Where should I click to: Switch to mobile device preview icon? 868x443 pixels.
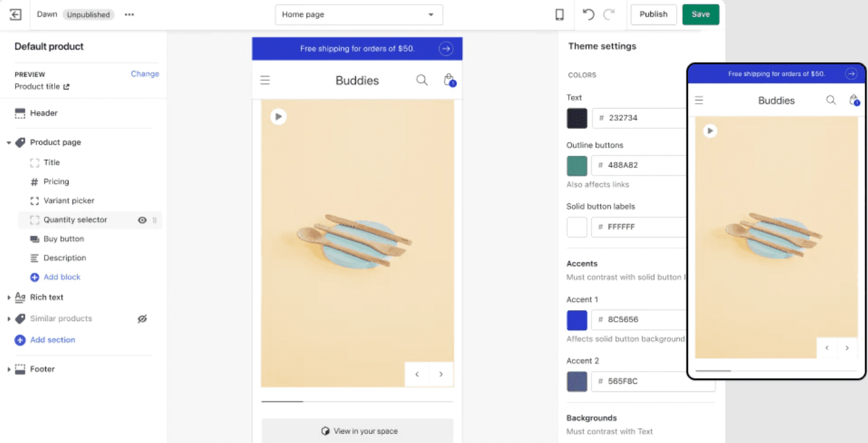tap(559, 15)
